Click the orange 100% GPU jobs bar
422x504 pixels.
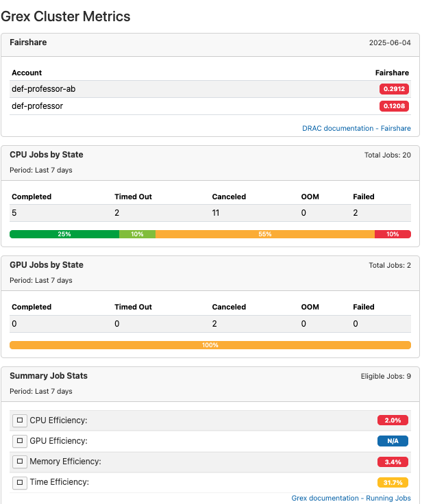[210, 345]
